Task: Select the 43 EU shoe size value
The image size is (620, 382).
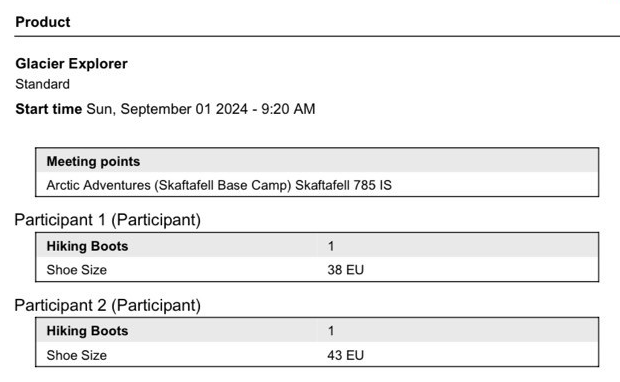Action: (x=346, y=355)
